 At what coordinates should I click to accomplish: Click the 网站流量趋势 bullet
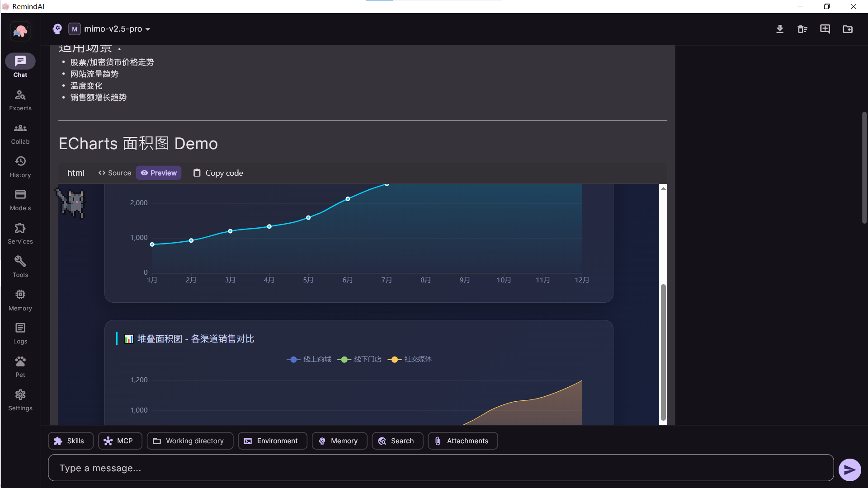(94, 74)
